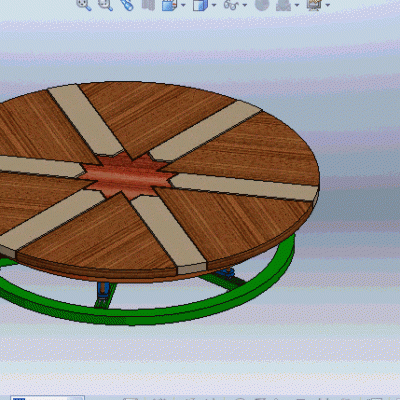The height and width of the screenshot is (400, 400).
Task: Click the Hide/Show Items glasses icon
Action: [x=231, y=5]
